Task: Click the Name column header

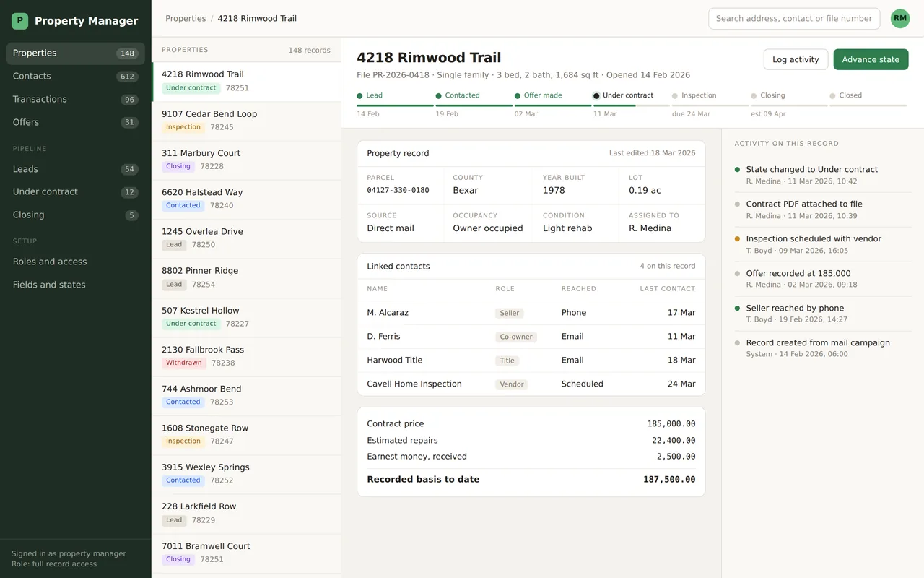Action: 378,289
